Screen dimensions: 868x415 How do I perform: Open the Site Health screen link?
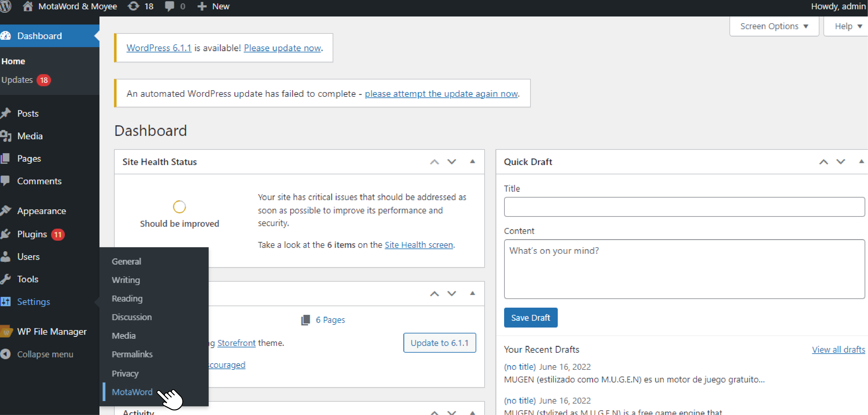click(x=419, y=245)
